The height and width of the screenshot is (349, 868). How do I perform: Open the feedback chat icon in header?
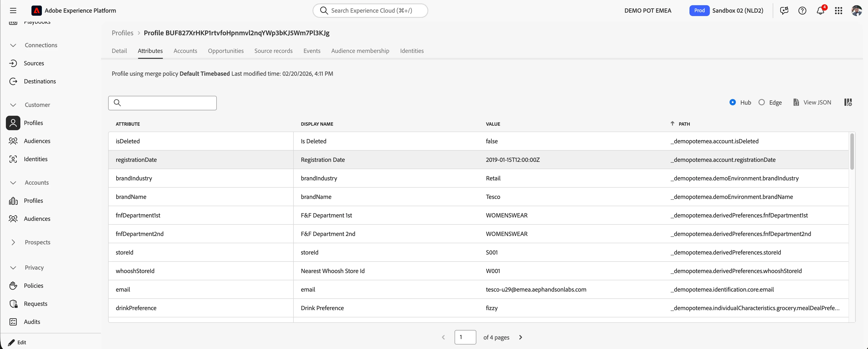tap(784, 10)
